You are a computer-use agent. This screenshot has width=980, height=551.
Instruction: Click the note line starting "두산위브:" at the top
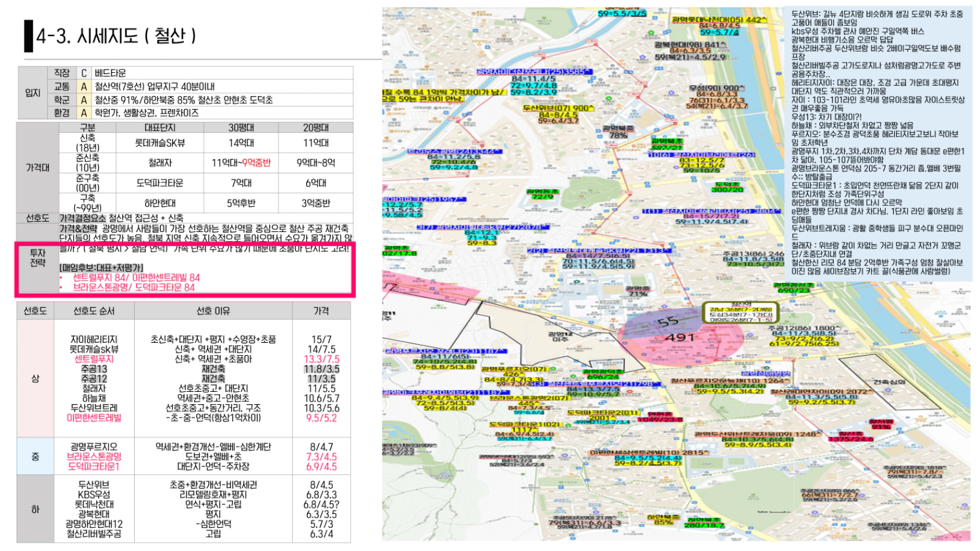point(877,14)
